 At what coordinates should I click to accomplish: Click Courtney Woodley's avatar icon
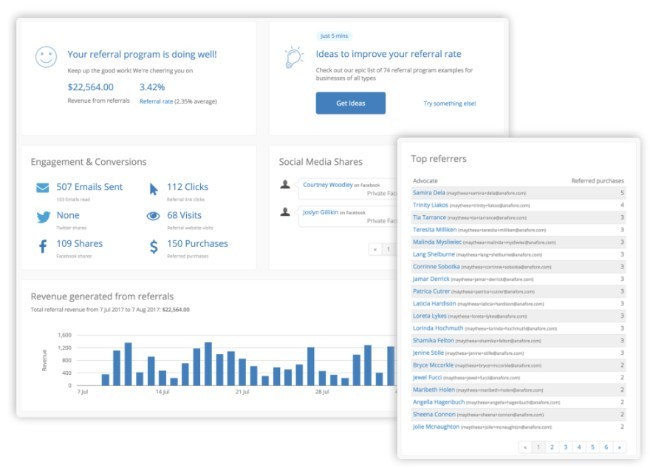click(285, 184)
